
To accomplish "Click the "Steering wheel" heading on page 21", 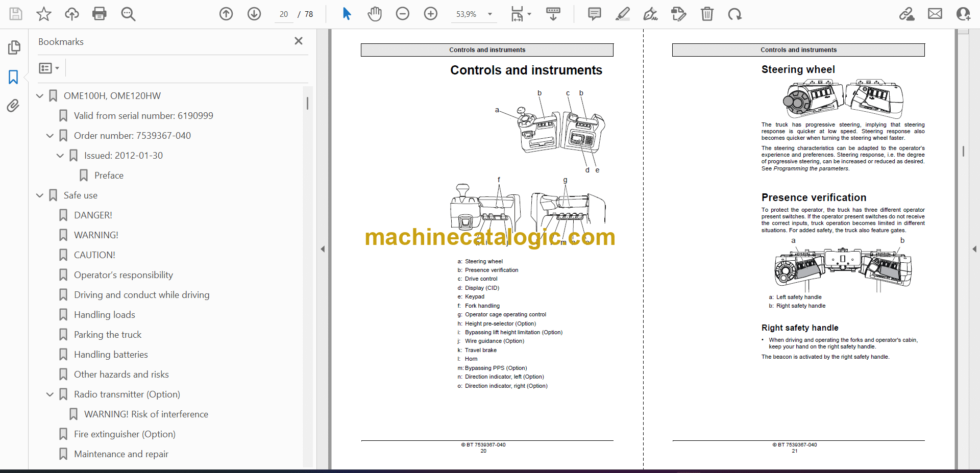I will [798, 69].
